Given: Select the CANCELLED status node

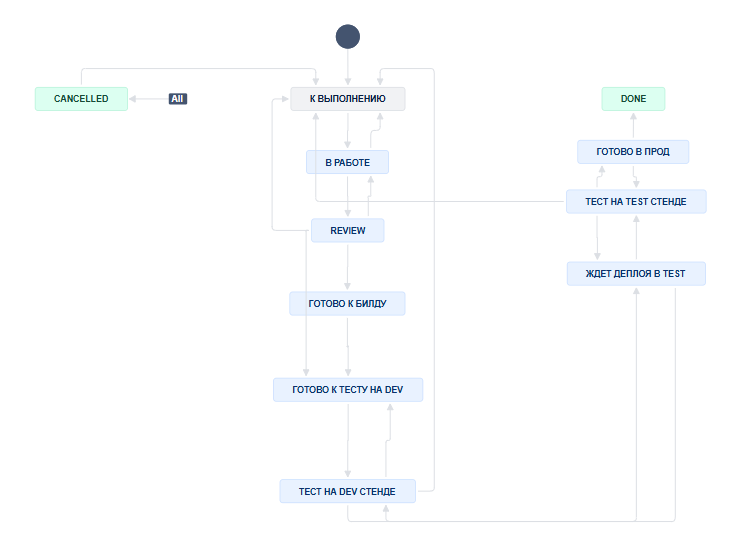Looking at the screenshot, I should [x=81, y=99].
